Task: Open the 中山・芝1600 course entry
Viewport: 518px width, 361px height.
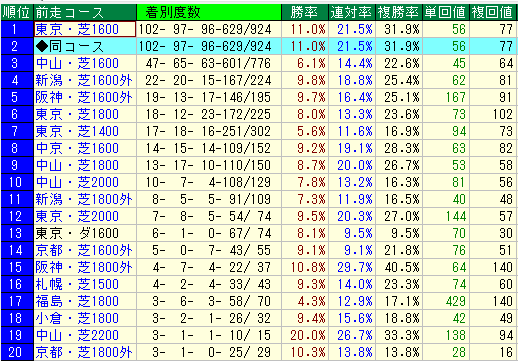Action: 77,63
